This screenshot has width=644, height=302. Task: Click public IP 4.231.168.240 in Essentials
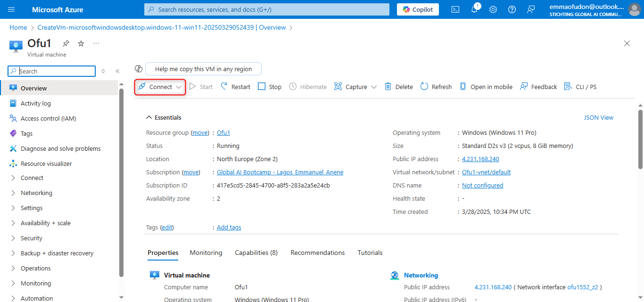tap(480, 159)
